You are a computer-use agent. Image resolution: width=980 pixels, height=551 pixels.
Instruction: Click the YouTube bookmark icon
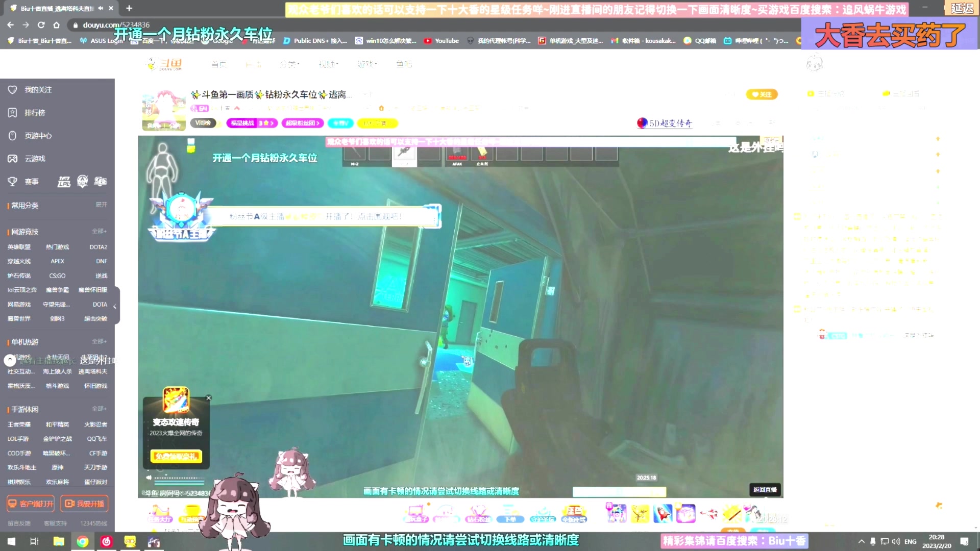click(x=428, y=41)
